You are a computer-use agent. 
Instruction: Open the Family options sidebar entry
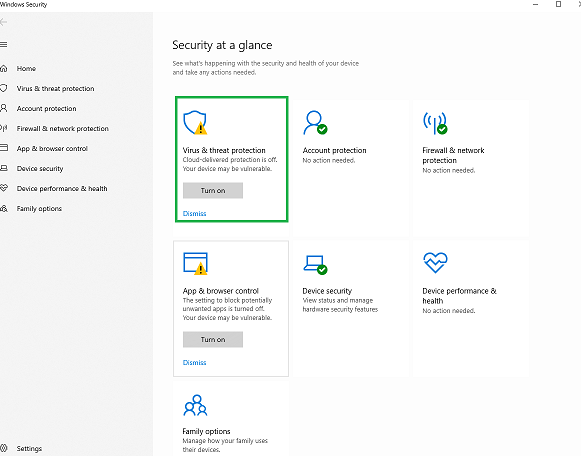click(x=39, y=209)
